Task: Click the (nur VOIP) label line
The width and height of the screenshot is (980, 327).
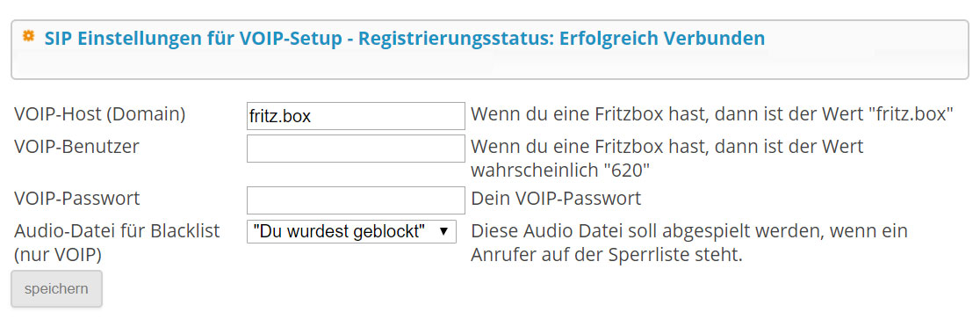Action: pyautogui.click(x=58, y=255)
